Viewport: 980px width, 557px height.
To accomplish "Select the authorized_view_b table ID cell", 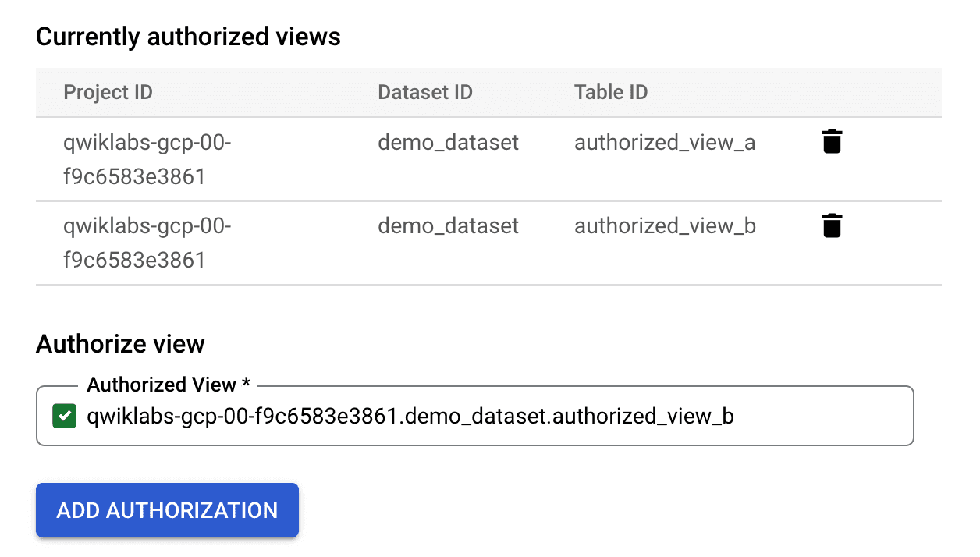I will 665,226.
